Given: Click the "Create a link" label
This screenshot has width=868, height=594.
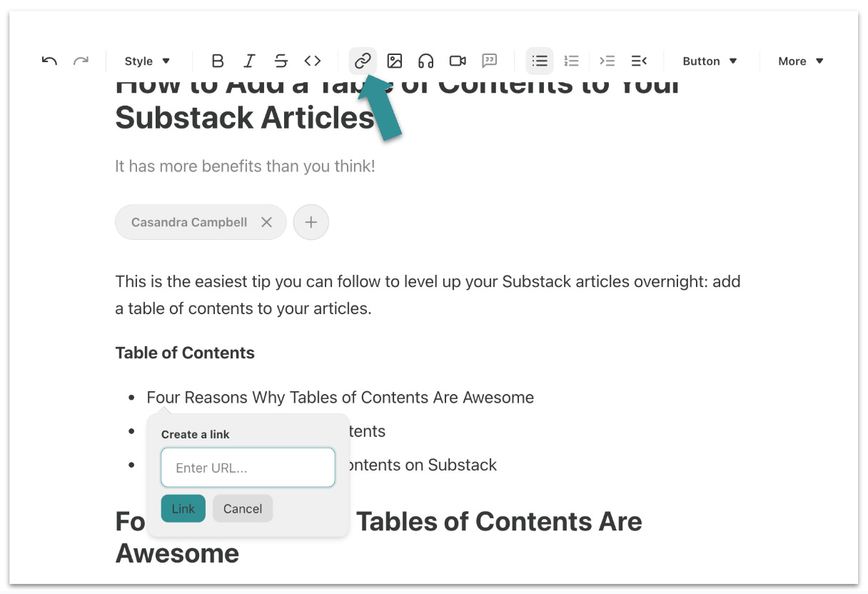Looking at the screenshot, I should (196, 434).
